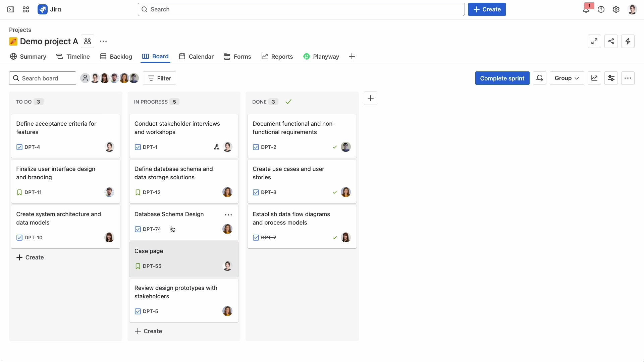Enter full screen with expand icon
The image size is (644, 362).
pos(594,41)
